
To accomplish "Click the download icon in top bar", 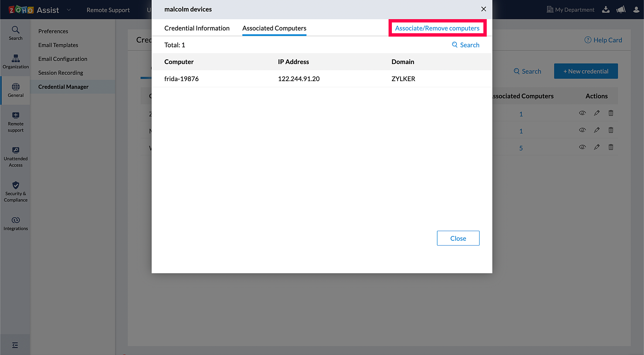I will click(606, 10).
